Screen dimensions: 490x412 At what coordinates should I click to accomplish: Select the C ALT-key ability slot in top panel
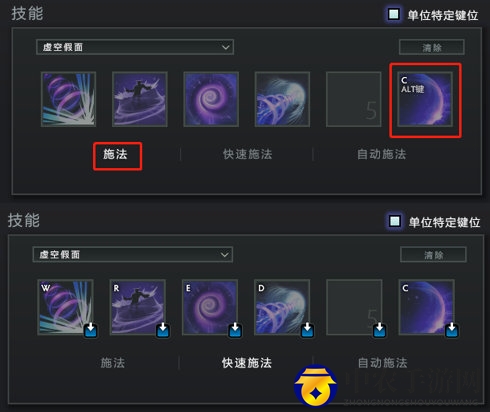425,99
